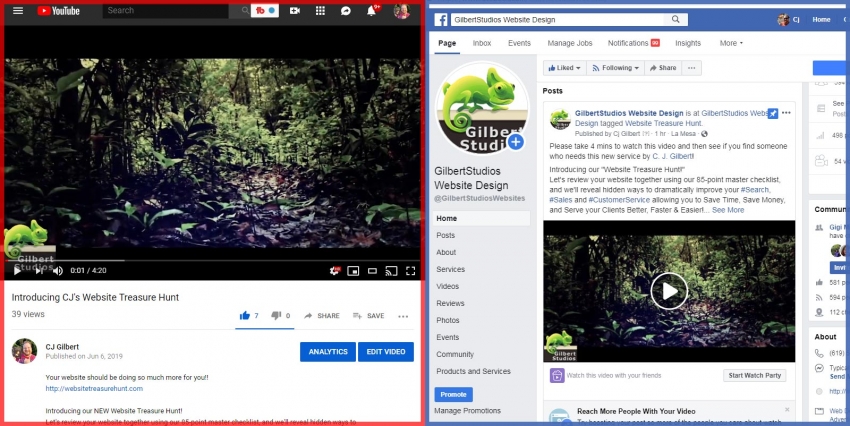Go to YouTube home via logo
This screenshot has height=426, width=850.
(x=58, y=10)
